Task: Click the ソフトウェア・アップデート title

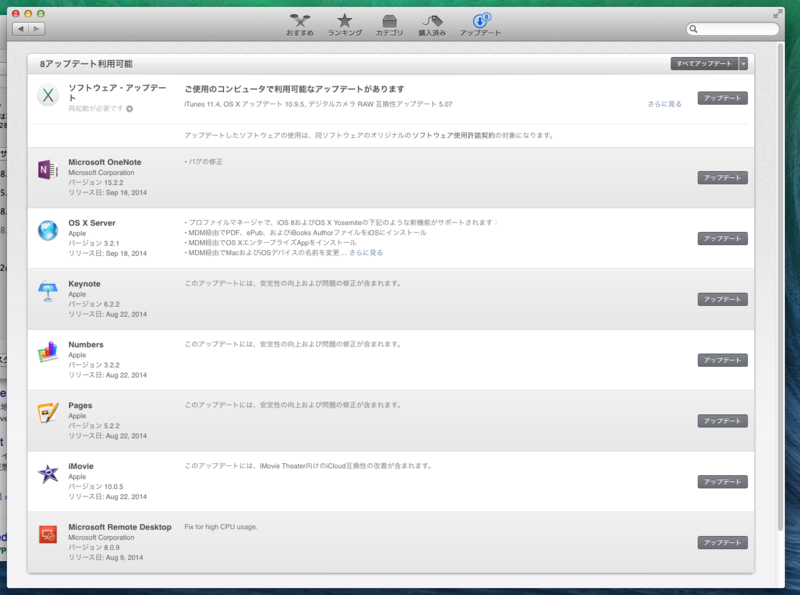Action: 117,92
